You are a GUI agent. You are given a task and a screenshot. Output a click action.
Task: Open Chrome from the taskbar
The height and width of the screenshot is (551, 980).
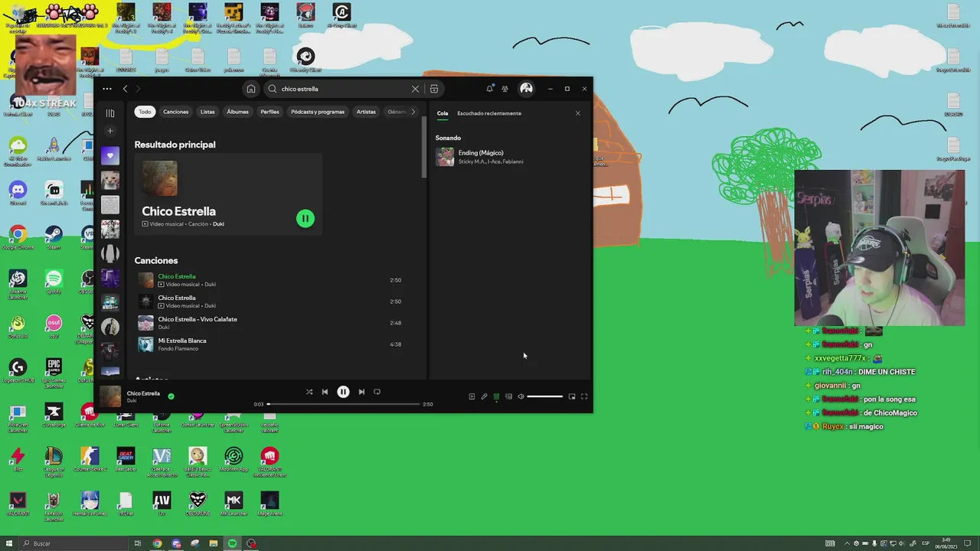click(157, 543)
